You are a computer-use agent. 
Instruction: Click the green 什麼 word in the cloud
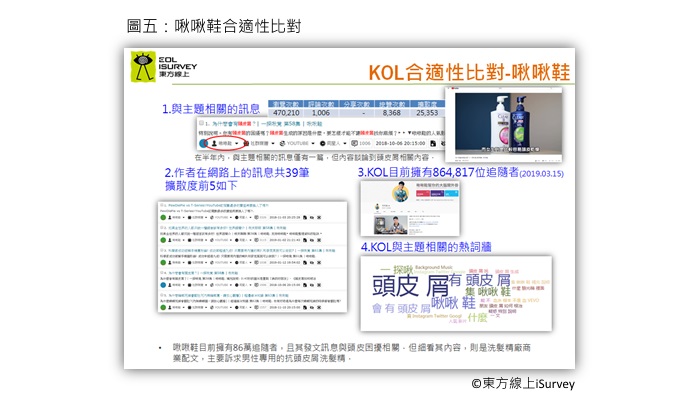477,317
